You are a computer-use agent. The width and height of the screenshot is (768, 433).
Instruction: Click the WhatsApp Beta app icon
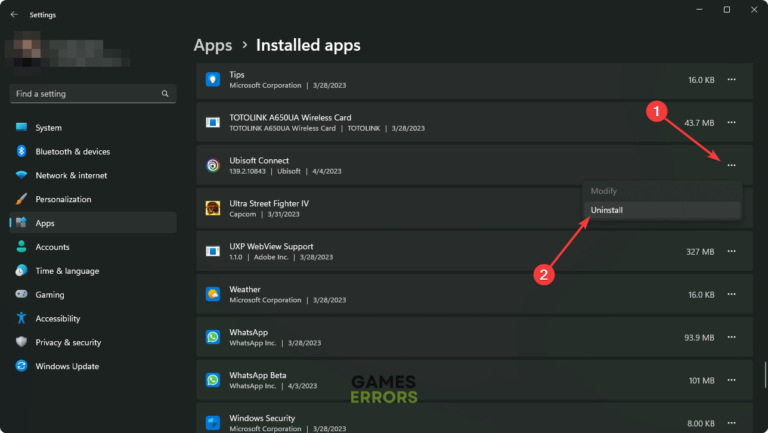point(213,380)
